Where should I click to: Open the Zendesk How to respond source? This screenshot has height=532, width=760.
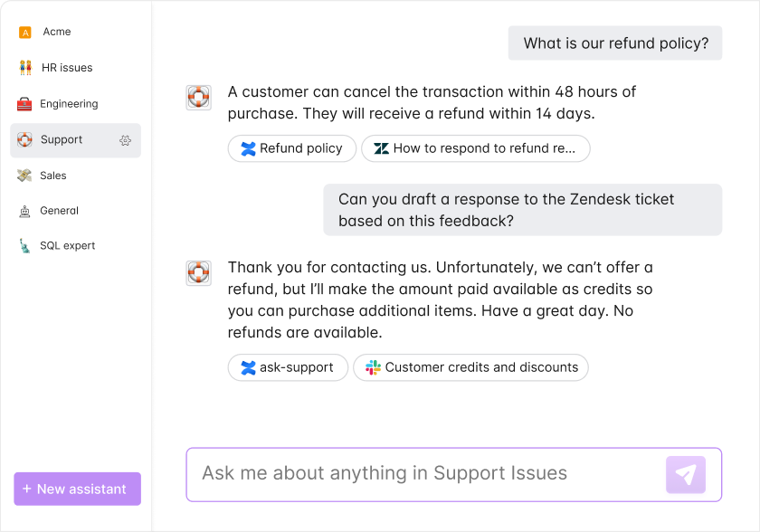click(x=476, y=148)
